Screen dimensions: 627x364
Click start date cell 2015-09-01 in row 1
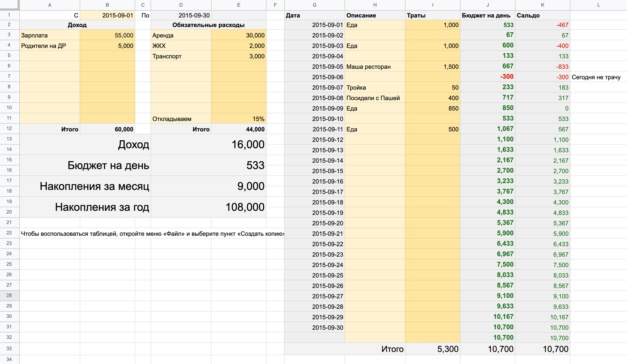point(108,15)
